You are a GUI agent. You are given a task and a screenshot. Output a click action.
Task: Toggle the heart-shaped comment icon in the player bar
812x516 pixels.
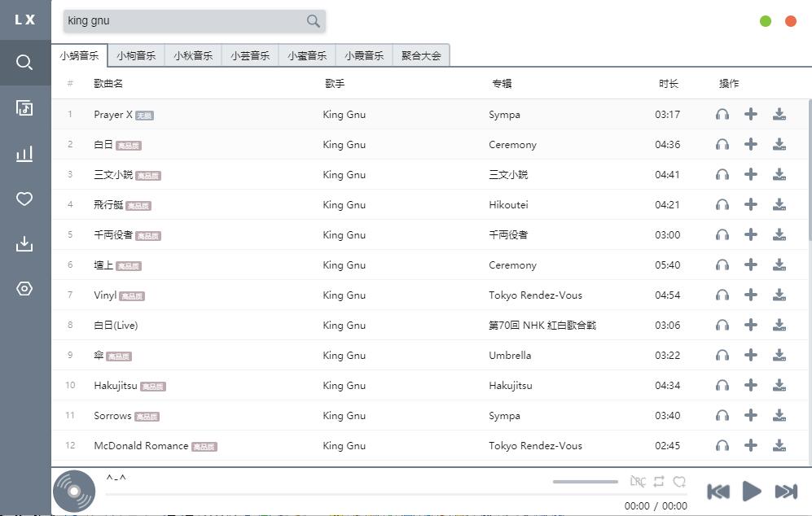[679, 482]
